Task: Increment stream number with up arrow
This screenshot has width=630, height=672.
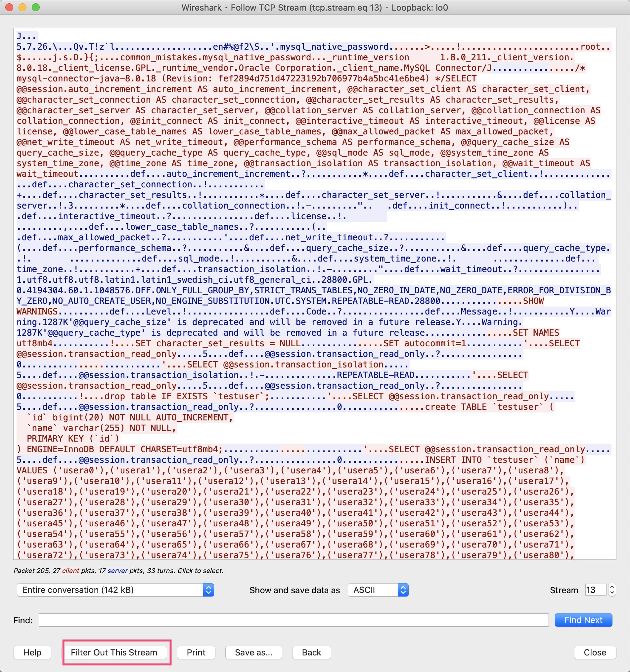Action: (612, 587)
